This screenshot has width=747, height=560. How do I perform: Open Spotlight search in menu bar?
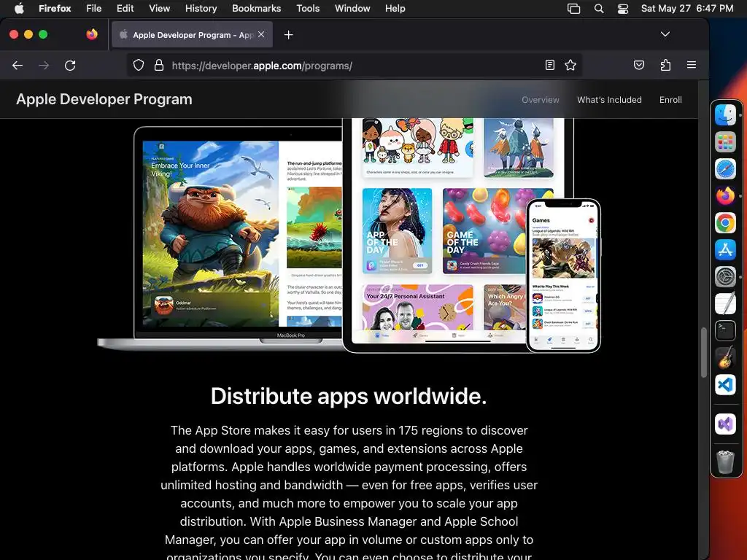599,9
